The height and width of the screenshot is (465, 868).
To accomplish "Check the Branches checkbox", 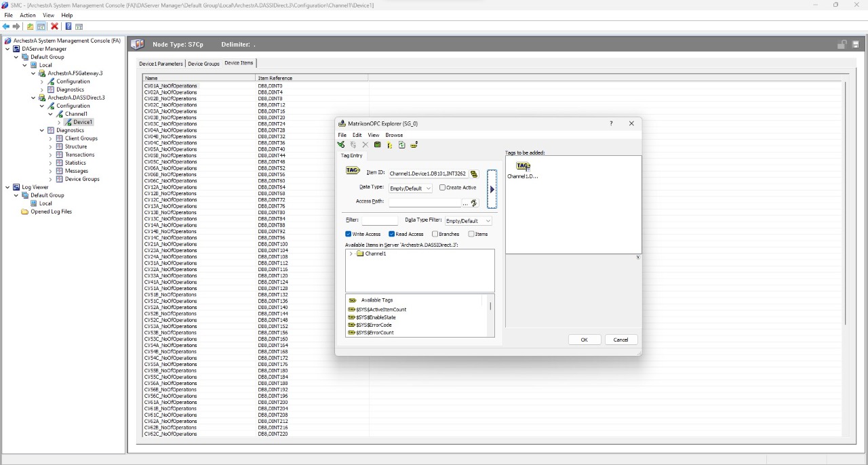I will [435, 235].
